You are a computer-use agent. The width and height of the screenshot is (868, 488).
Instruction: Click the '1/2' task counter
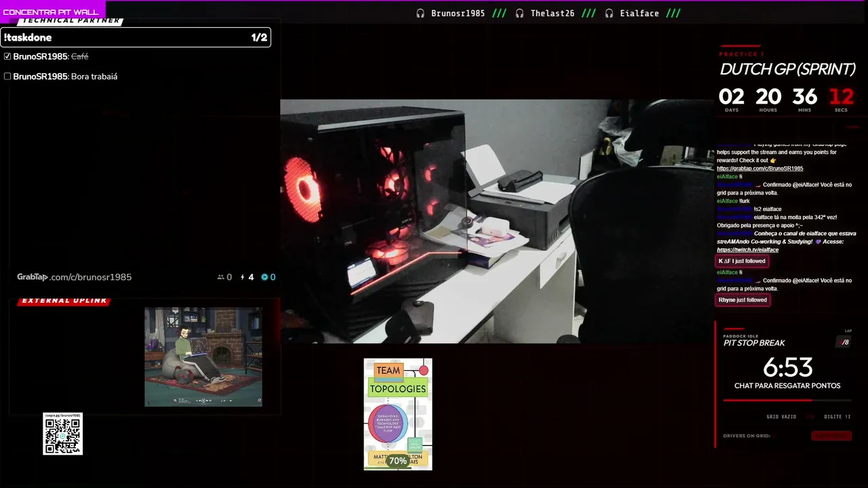click(x=259, y=37)
